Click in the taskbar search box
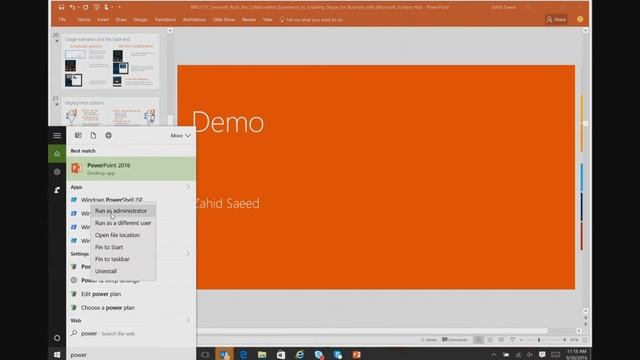 click(131, 355)
